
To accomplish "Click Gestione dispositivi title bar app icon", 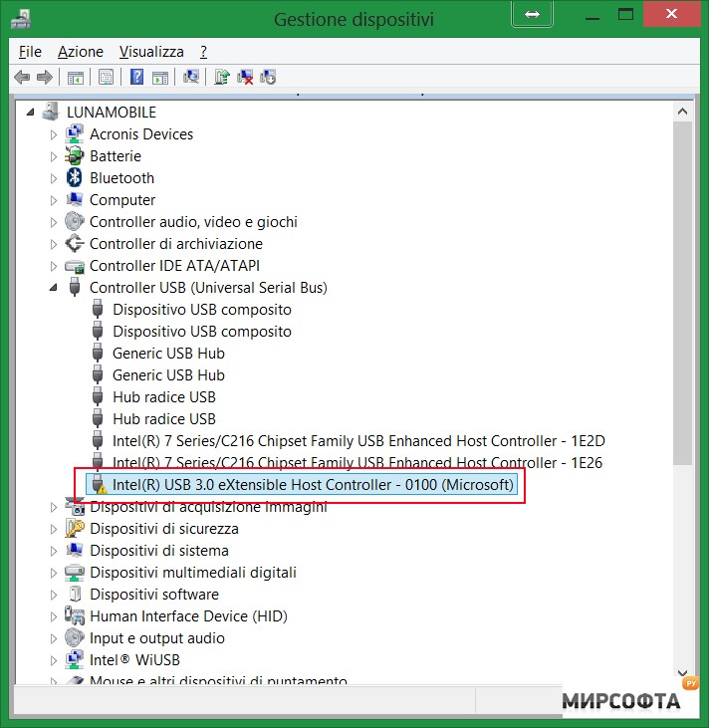I will tap(21, 19).
